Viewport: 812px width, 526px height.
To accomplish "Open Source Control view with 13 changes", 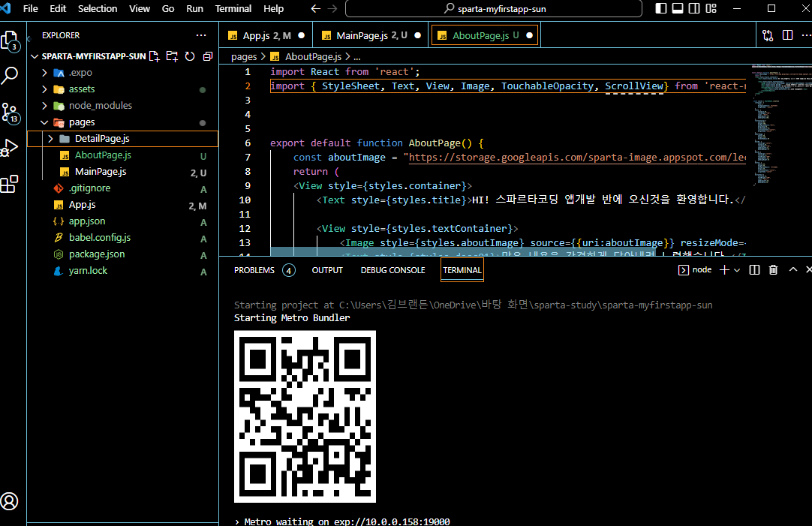I will (x=10, y=113).
